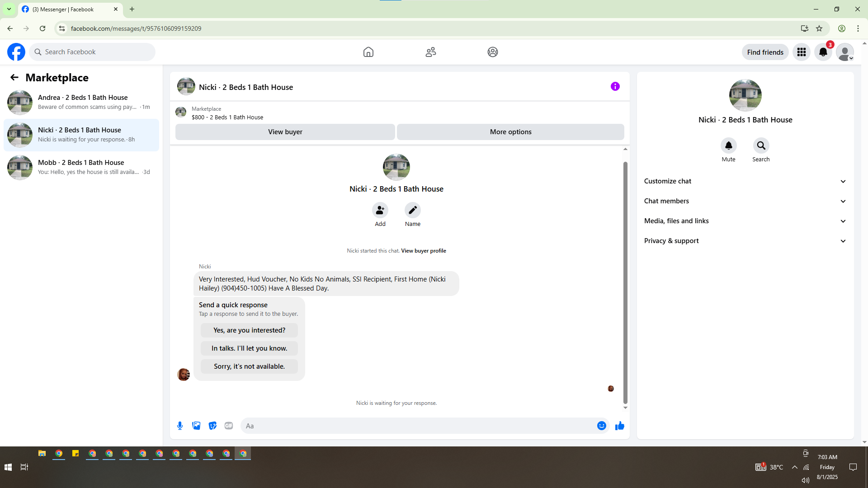The width and height of the screenshot is (868, 488).
Task: Click the purple conversation information icon
Action: pyautogui.click(x=615, y=86)
